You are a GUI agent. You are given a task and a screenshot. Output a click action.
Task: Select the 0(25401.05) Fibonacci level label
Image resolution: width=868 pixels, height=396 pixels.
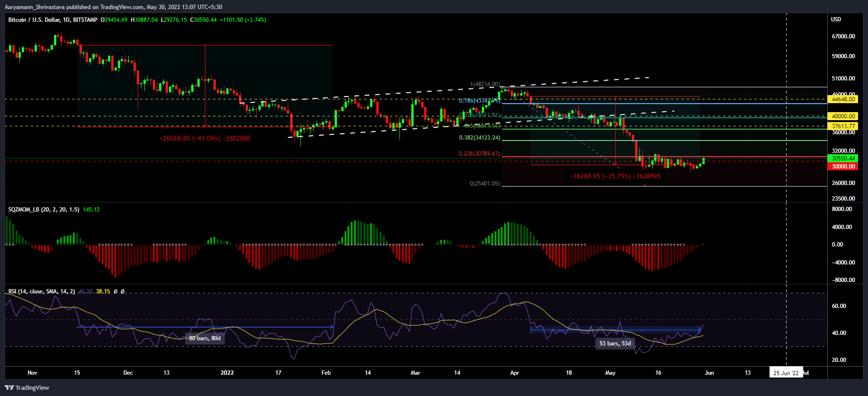pyautogui.click(x=485, y=184)
